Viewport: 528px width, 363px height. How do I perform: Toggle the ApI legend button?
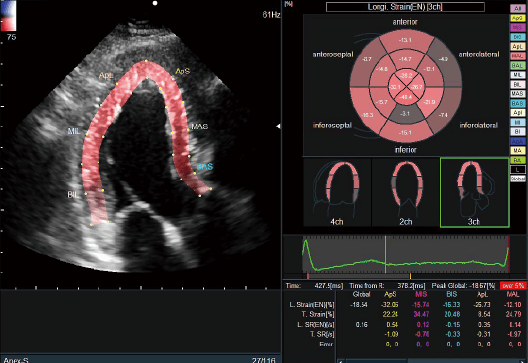pos(518,112)
